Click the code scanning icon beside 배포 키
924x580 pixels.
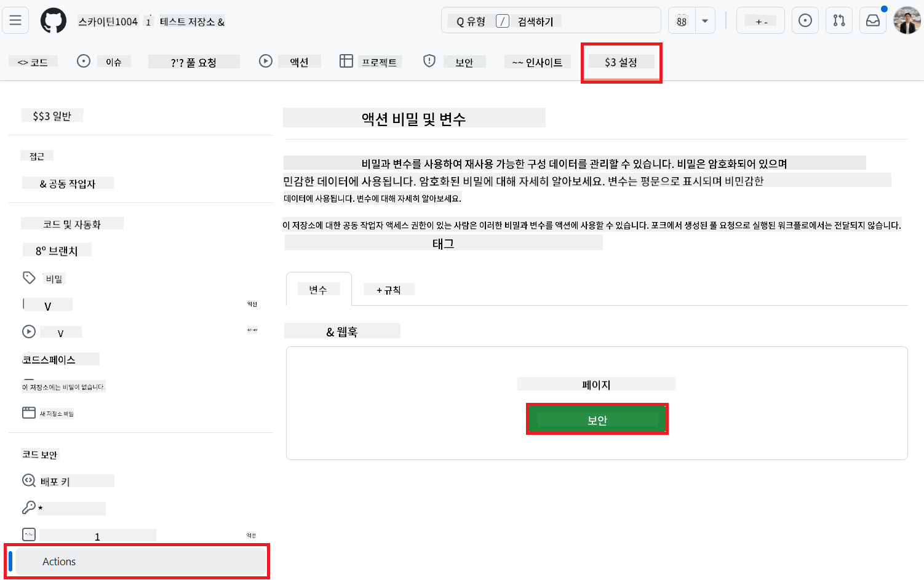(29, 480)
